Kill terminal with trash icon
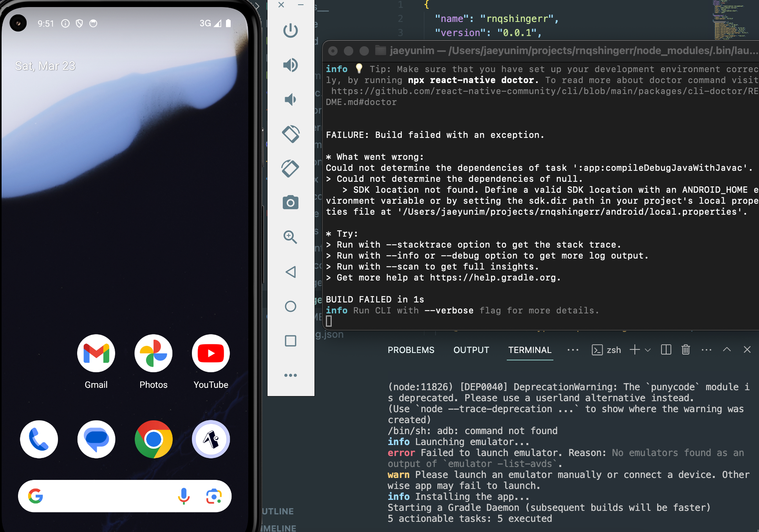 click(x=685, y=349)
